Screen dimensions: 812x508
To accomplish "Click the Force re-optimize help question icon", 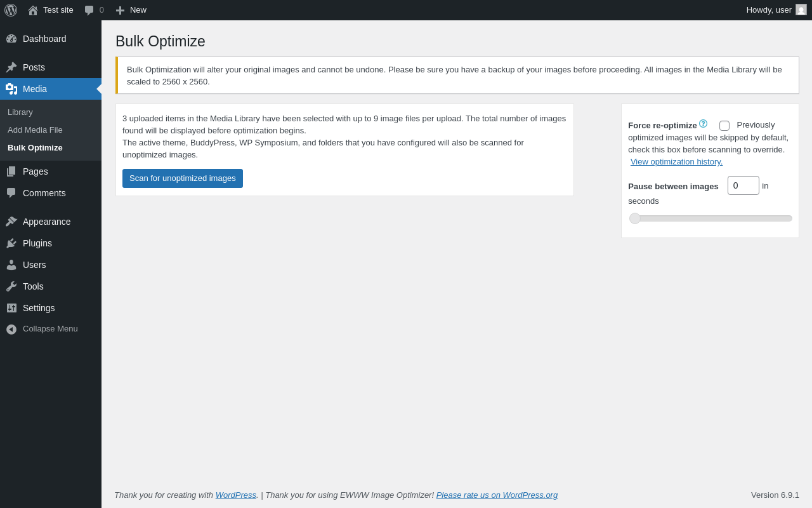I will click(x=703, y=124).
